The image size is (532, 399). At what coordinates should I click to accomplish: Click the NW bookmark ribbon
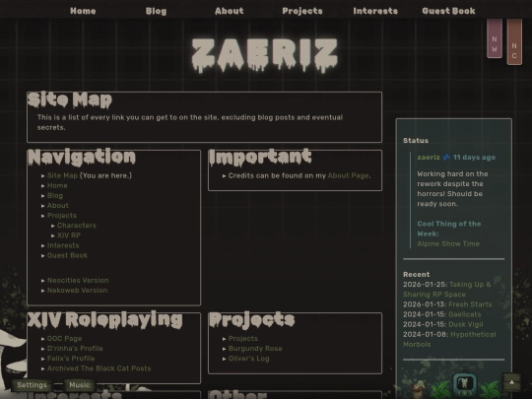coord(495,38)
